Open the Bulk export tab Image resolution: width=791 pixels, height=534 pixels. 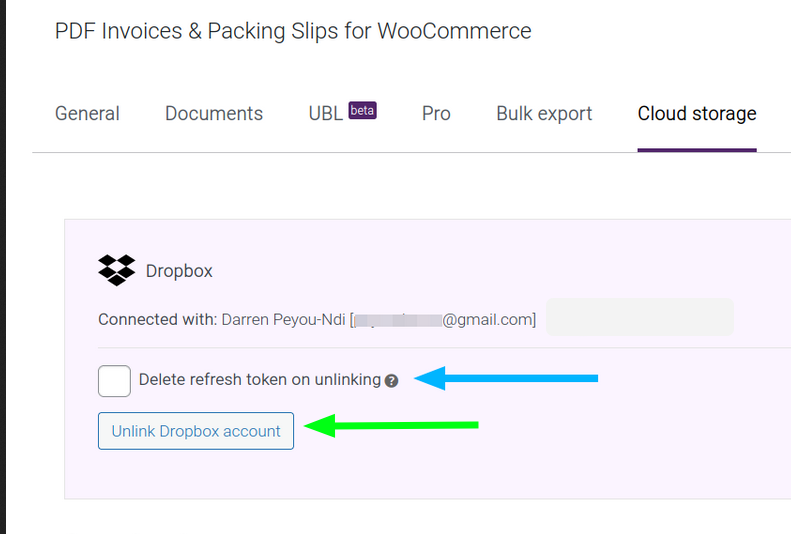544,113
